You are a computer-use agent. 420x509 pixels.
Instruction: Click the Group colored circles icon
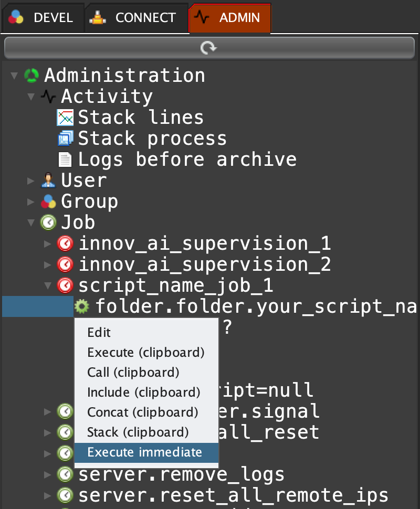pyautogui.click(x=48, y=202)
